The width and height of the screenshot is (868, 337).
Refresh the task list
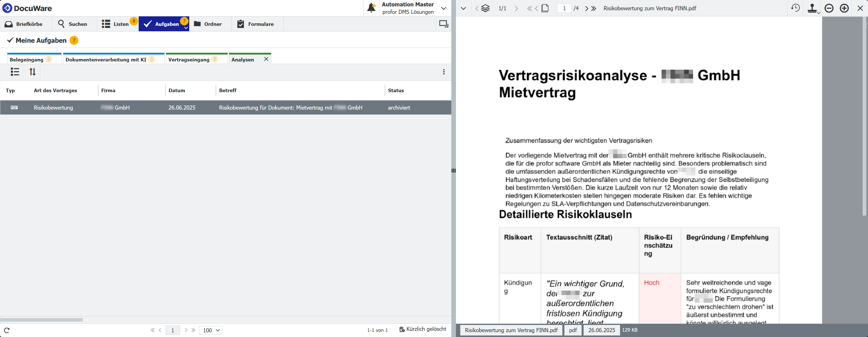click(x=7, y=330)
